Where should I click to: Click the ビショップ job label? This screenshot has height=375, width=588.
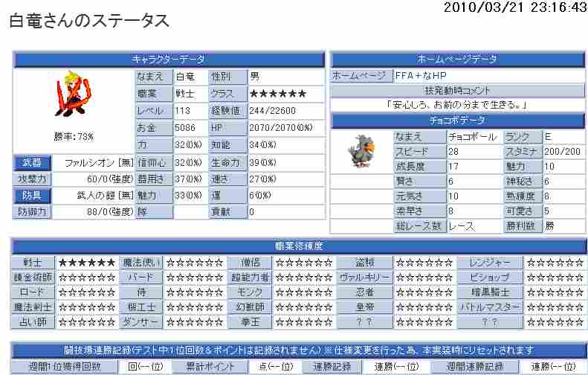(x=490, y=278)
